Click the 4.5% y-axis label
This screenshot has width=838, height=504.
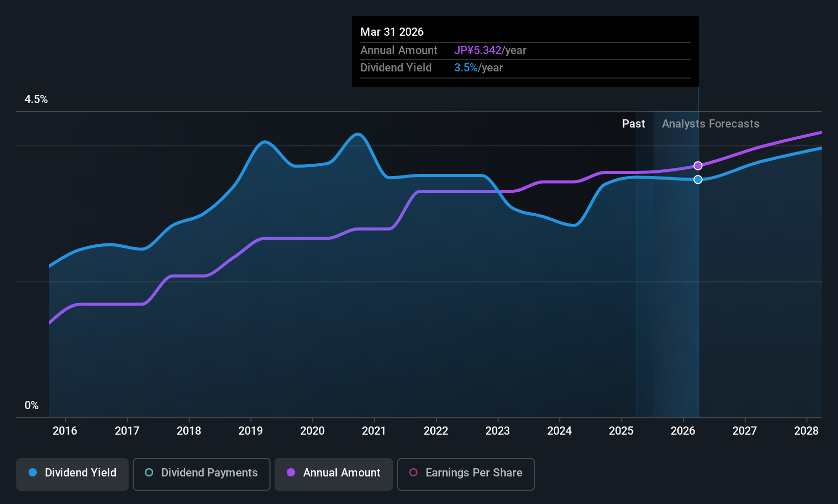[x=36, y=99]
